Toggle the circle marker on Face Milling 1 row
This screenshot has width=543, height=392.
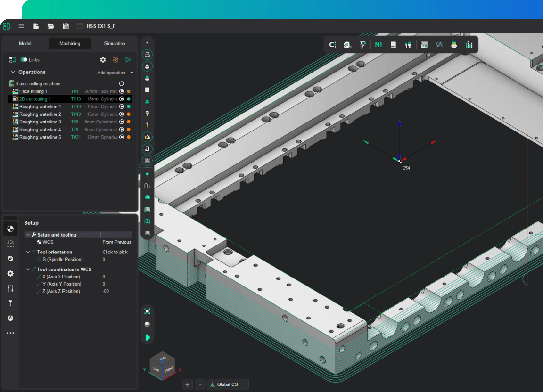click(122, 91)
